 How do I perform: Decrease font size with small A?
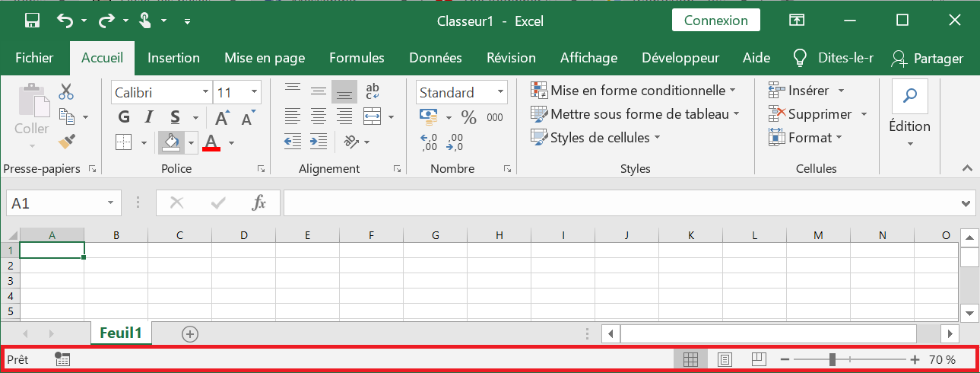point(248,118)
